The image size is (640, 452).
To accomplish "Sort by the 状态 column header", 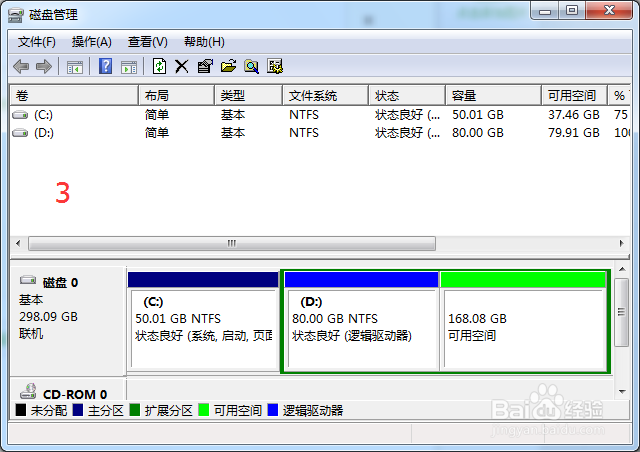I will click(407, 96).
